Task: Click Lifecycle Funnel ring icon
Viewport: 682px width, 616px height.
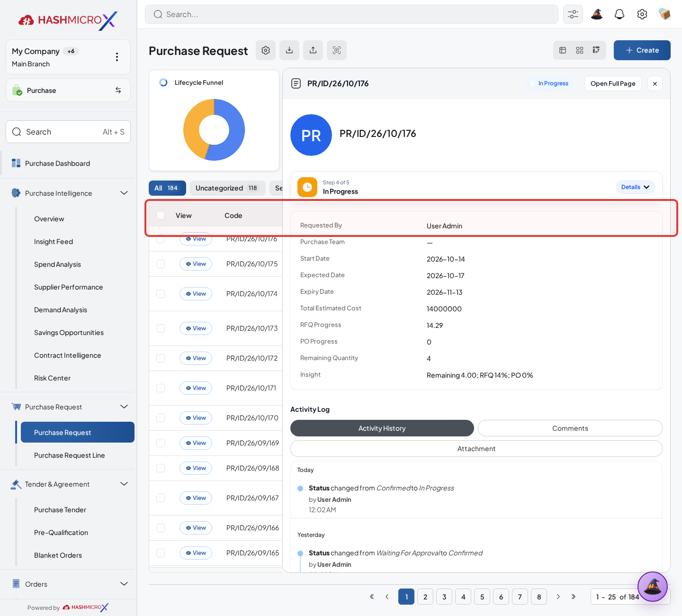Action: (163, 82)
